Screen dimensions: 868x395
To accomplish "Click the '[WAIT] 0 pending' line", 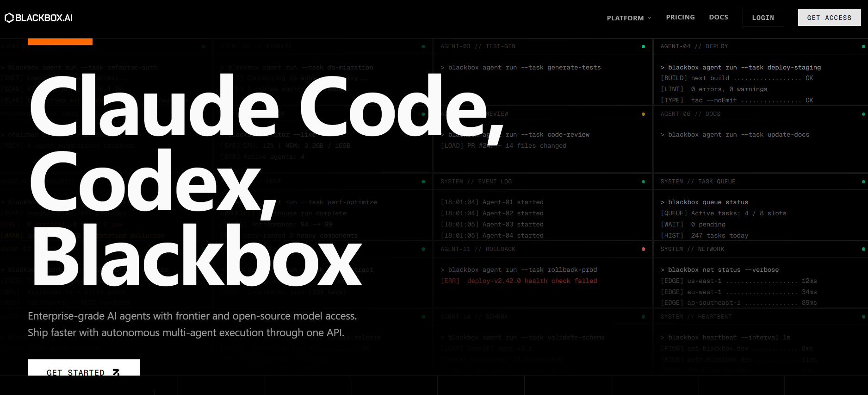I will pyautogui.click(x=693, y=225).
